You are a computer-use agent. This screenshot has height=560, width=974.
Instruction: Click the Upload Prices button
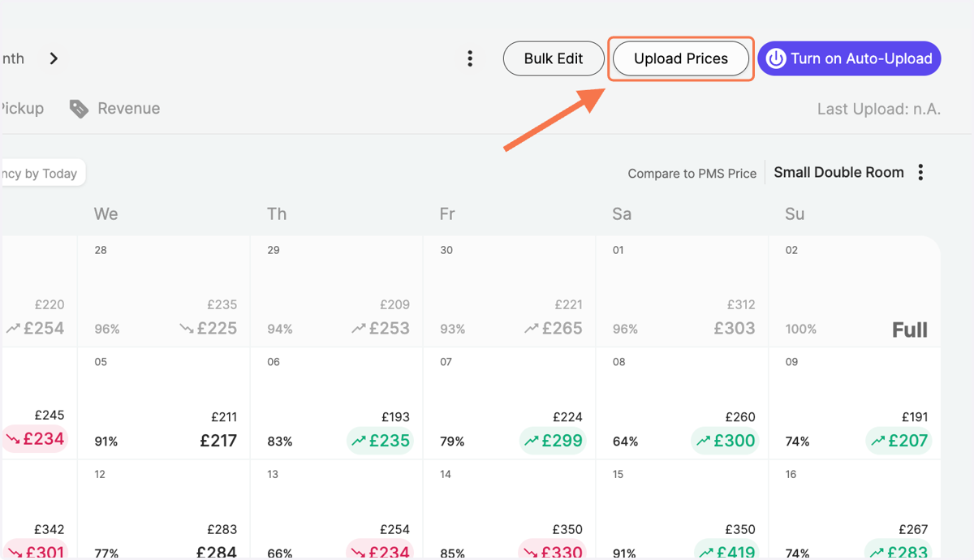tap(681, 58)
